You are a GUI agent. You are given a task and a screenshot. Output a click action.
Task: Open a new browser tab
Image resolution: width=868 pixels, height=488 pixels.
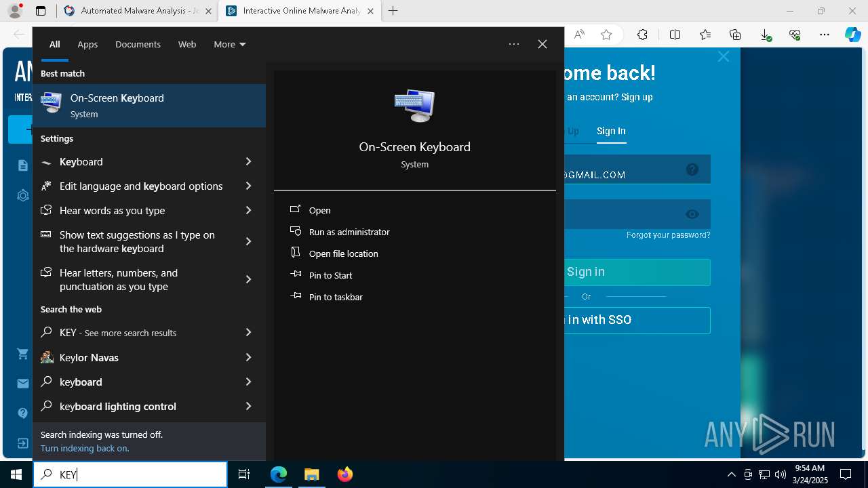coord(393,11)
